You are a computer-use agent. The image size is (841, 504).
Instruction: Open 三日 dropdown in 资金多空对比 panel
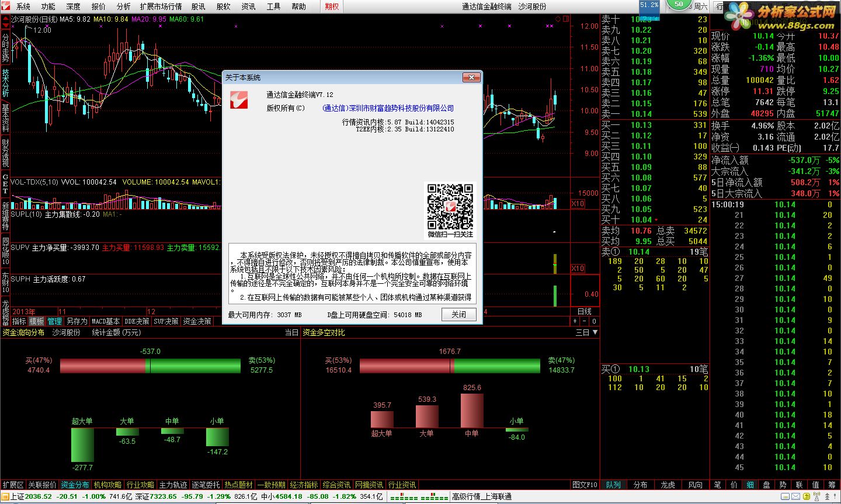click(586, 332)
